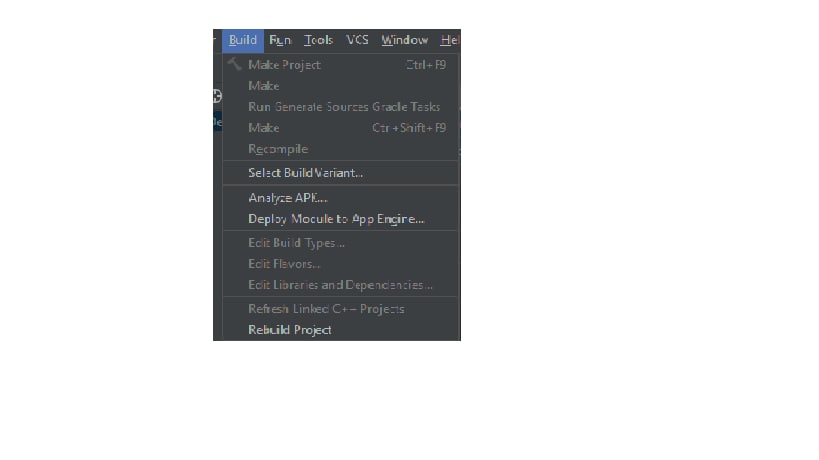Choose Recompile menu entry

click(x=340, y=149)
